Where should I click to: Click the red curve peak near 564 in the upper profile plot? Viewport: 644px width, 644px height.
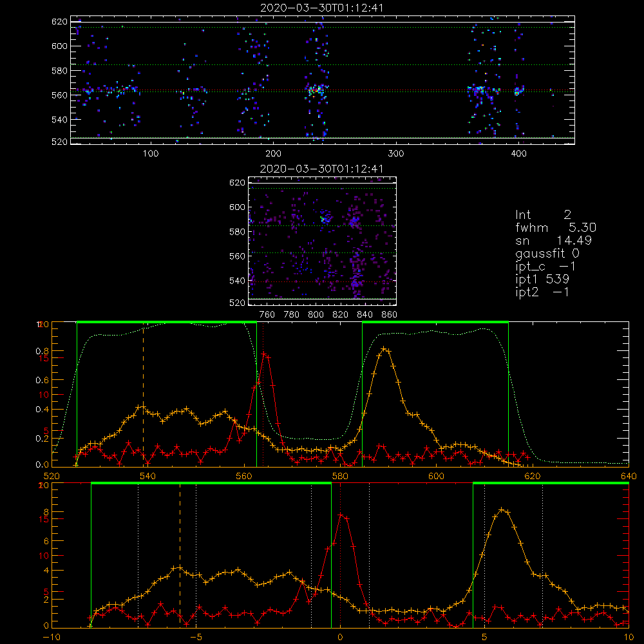tap(265, 353)
